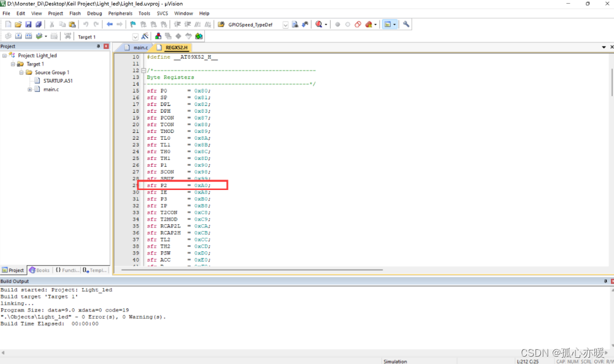Click the 'sfr TMOD' line
This screenshot has width=614, height=364.
coord(178,132)
